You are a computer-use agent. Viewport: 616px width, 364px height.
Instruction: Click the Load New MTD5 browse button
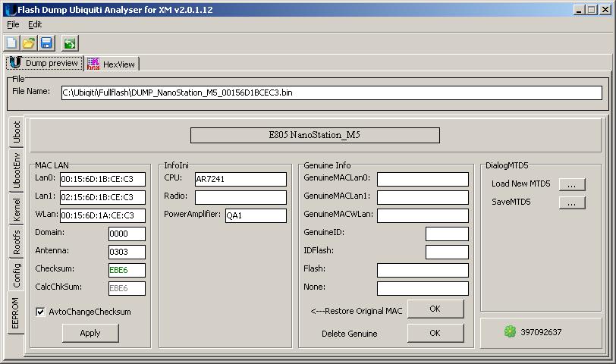[x=572, y=184]
